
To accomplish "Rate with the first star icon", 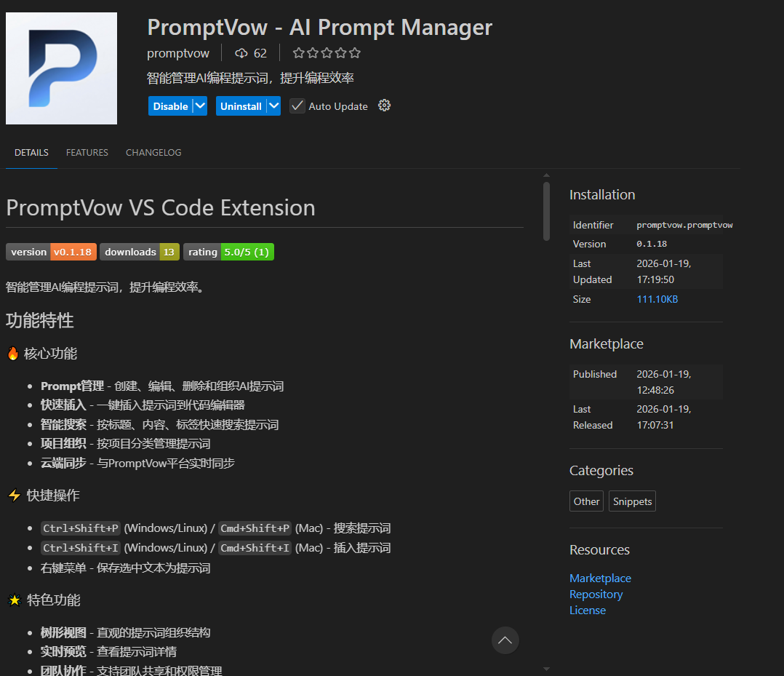I will (x=298, y=52).
